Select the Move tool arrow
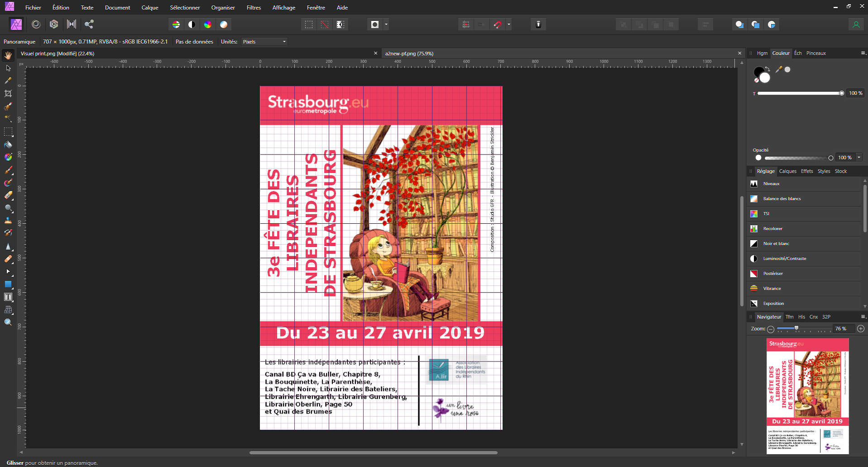Image resolution: width=868 pixels, height=467 pixels. 8,68
